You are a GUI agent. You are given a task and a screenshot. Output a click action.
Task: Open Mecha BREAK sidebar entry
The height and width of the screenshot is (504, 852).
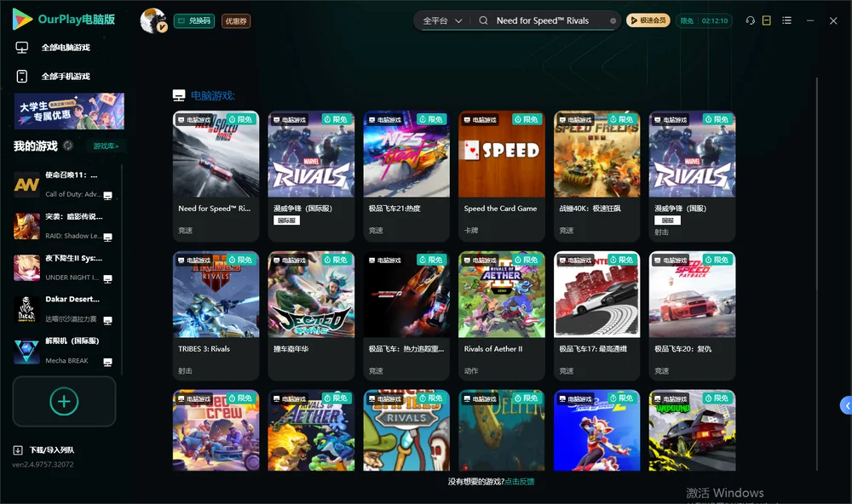64,351
